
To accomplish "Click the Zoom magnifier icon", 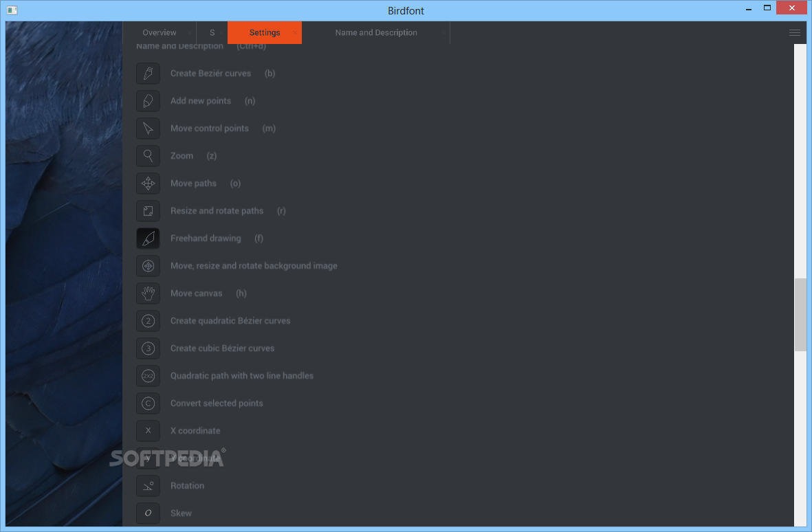I will (x=148, y=156).
